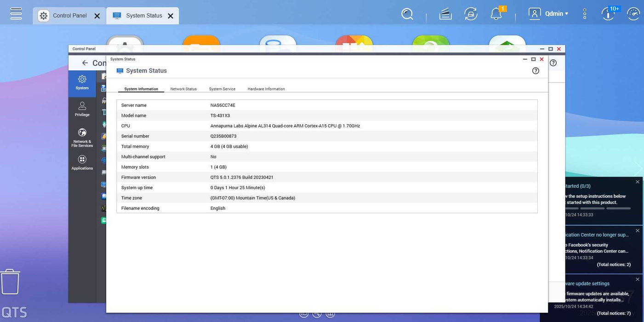Open the three-dot more options menu
This screenshot has height=322, width=644.
point(585,14)
